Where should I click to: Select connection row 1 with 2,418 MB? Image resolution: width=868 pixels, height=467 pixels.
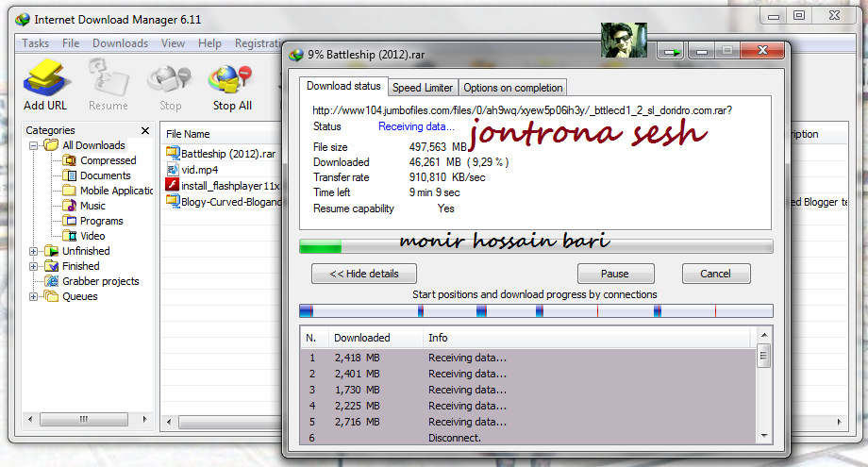tap(528, 358)
